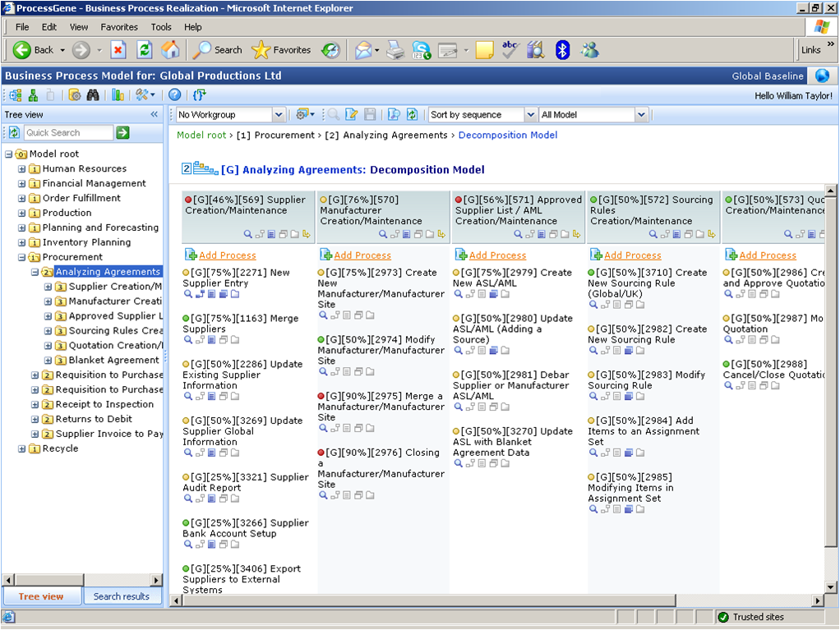This screenshot has height=630, width=840.
Task: Click inside the Quick Search field
Action: coord(68,133)
